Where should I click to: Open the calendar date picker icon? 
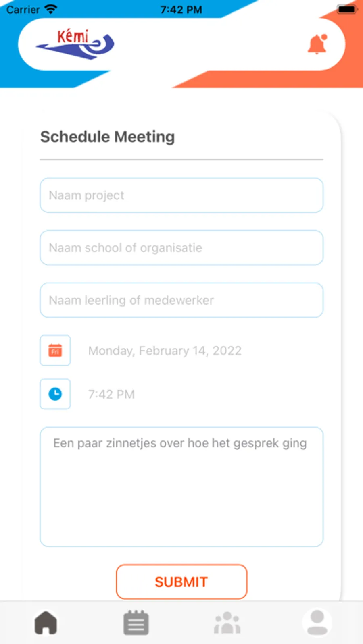[x=55, y=350]
